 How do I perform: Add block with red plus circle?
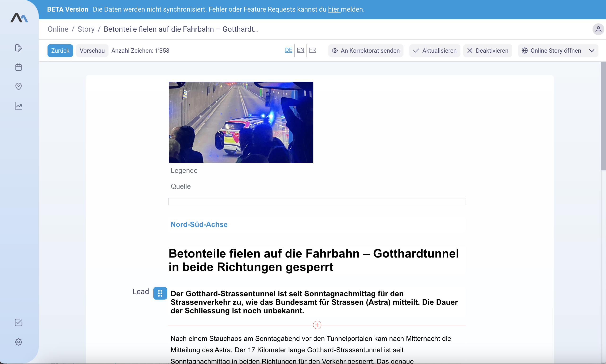(x=317, y=325)
